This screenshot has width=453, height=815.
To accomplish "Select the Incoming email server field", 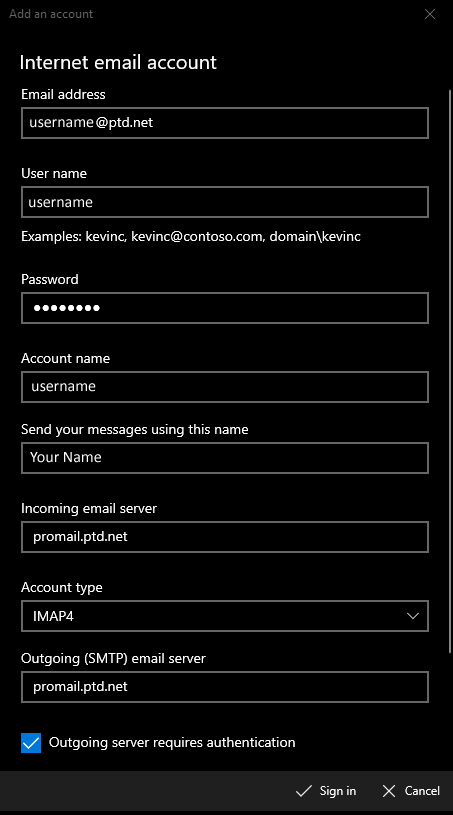I will click(x=225, y=537).
